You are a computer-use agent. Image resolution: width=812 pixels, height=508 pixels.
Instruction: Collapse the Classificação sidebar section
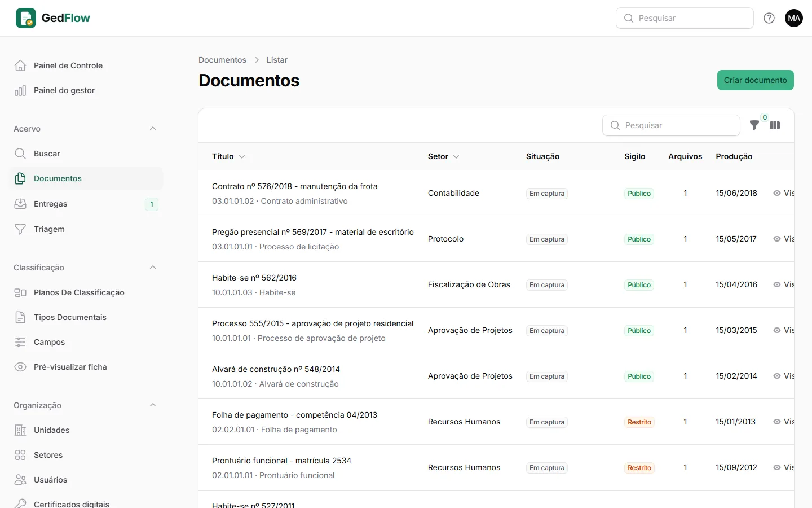tap(153, 268)
